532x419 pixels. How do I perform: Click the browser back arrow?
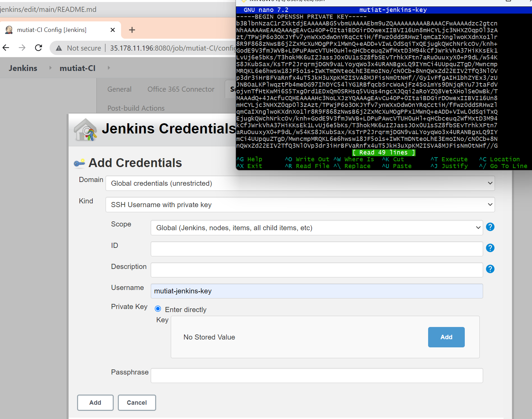(x=6, y=48)
